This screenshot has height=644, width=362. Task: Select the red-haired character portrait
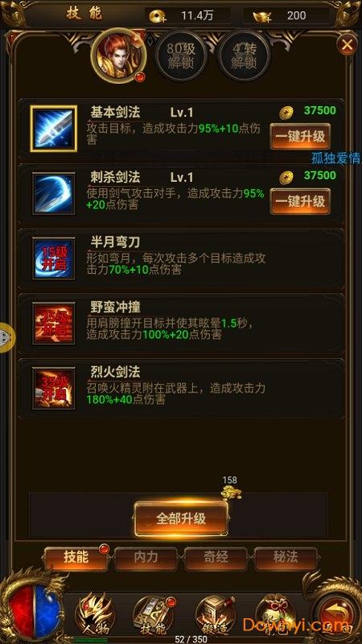click(x=119, y=56)
